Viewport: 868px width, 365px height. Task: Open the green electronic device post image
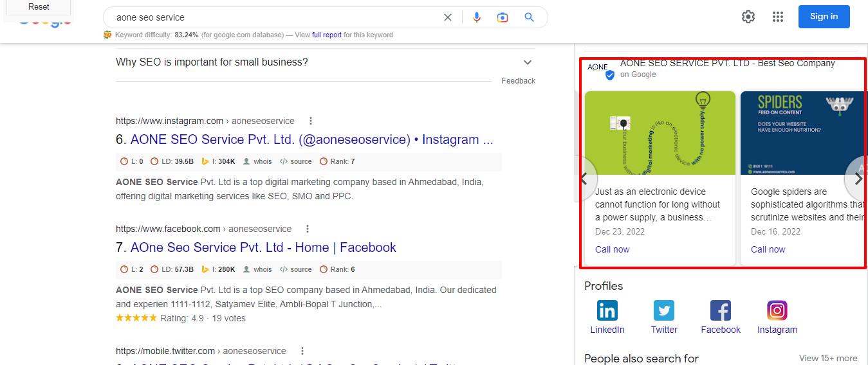click(660, 133)
